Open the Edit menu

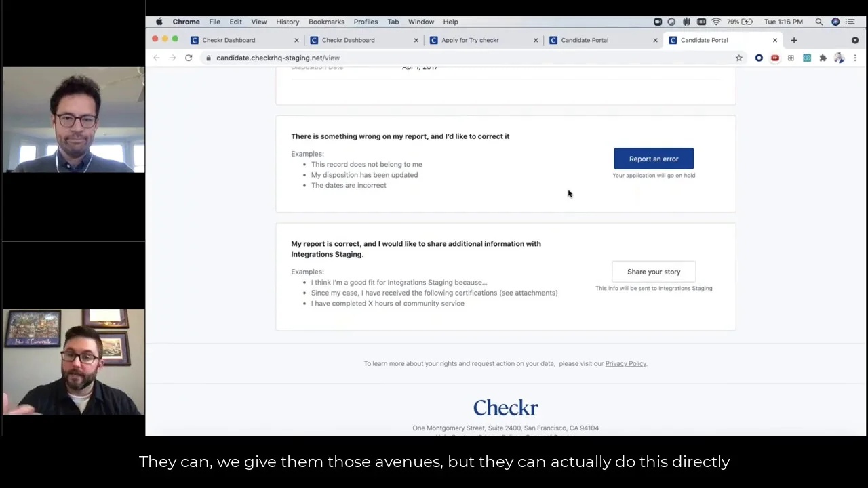tap(235, 22)
